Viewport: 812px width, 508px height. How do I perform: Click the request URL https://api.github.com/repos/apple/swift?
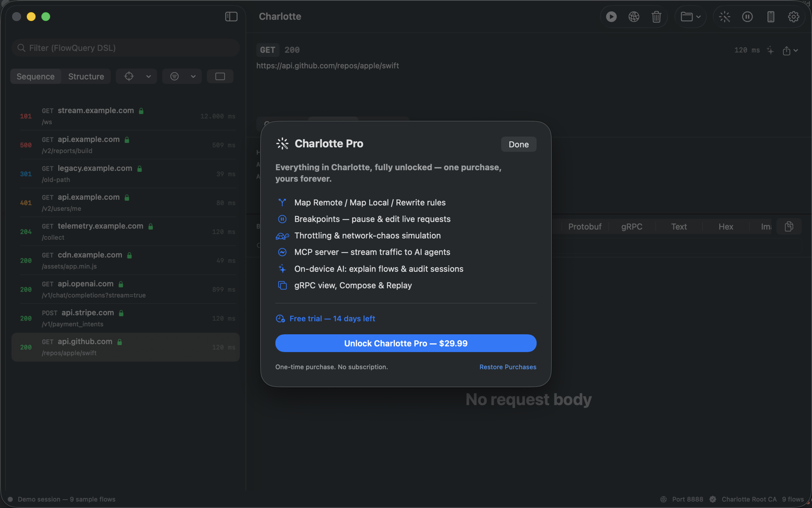[x=327, y=66]
